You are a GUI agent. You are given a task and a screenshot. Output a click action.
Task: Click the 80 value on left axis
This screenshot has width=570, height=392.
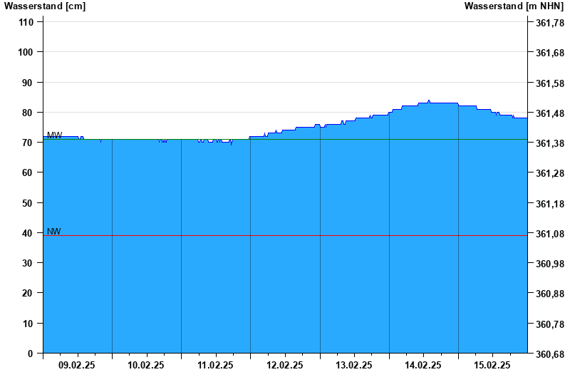point(28,113)
